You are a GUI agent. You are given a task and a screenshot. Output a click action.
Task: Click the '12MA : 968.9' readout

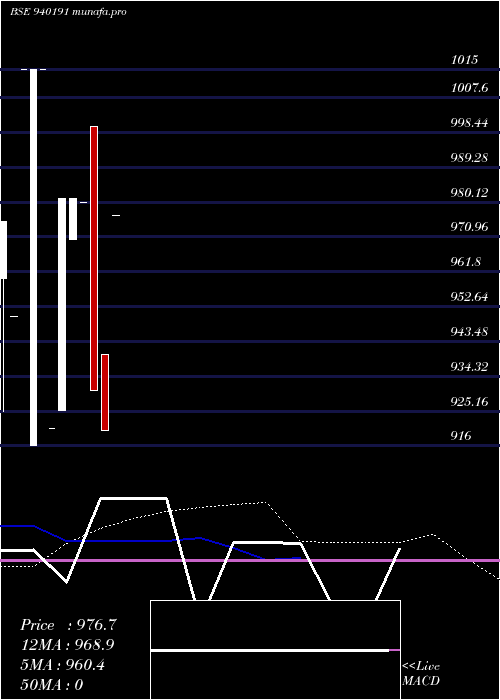coord(67,645)
